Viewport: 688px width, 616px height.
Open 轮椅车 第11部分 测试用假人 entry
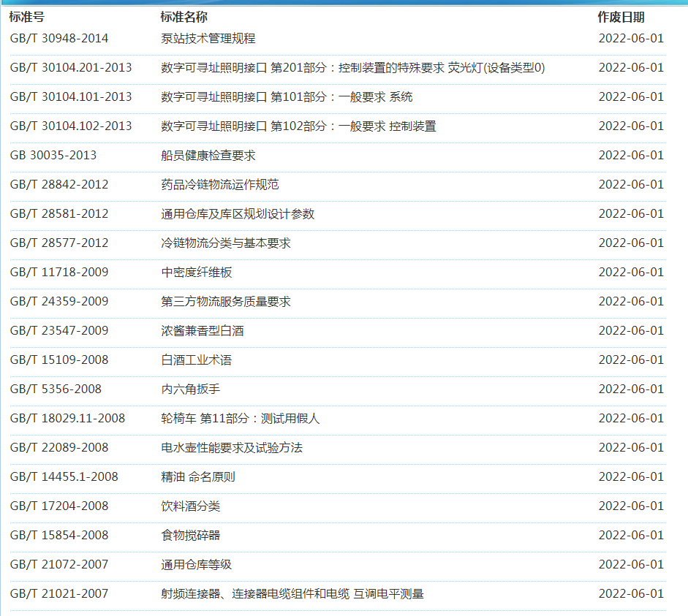pos(241,419)
